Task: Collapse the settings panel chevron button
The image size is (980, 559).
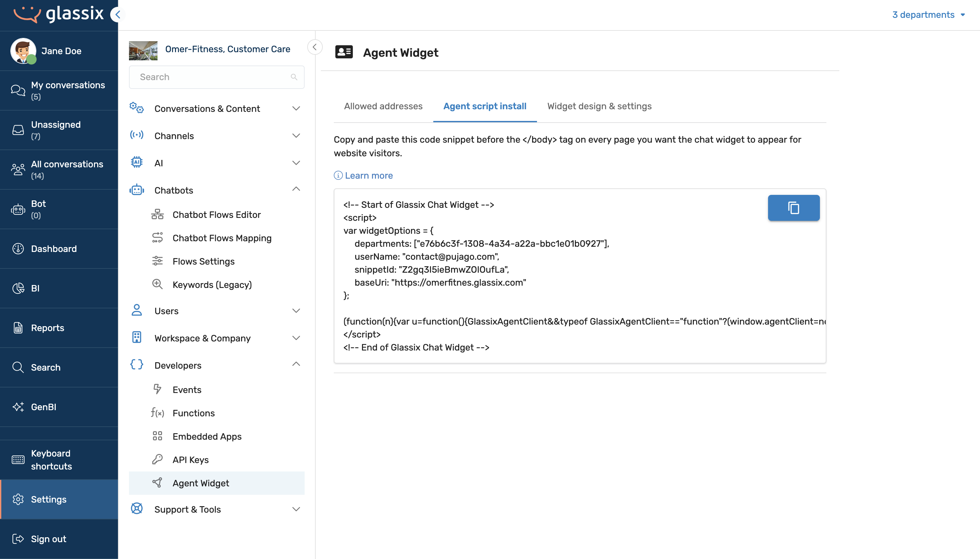Action: [315, 47]
